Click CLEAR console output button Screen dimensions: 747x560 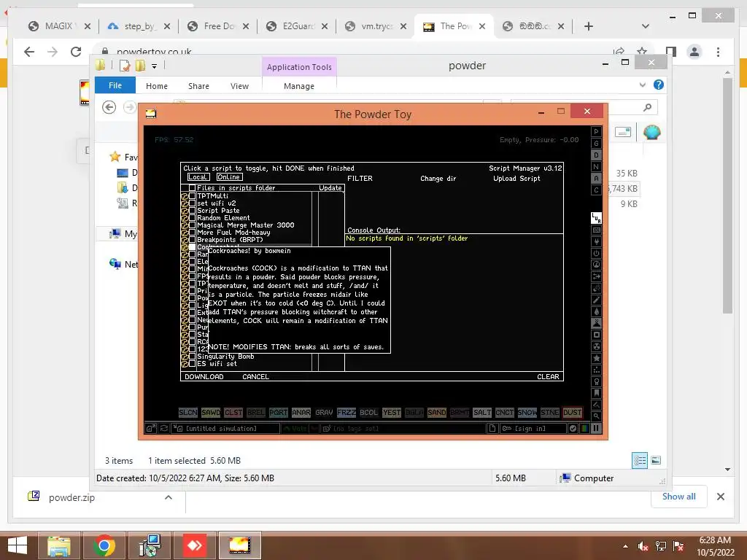tap(548, 377)
